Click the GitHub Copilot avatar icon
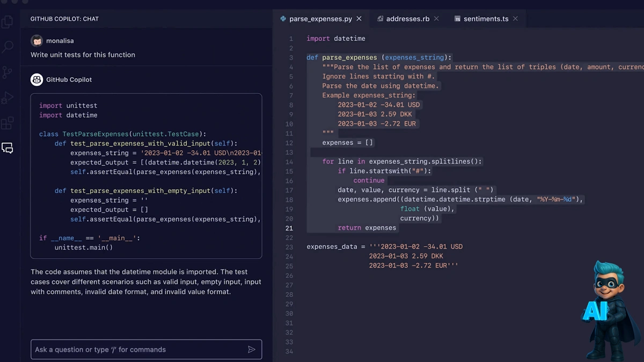Image resolution: width=644 pixels, height=362 pixels. 36,79
